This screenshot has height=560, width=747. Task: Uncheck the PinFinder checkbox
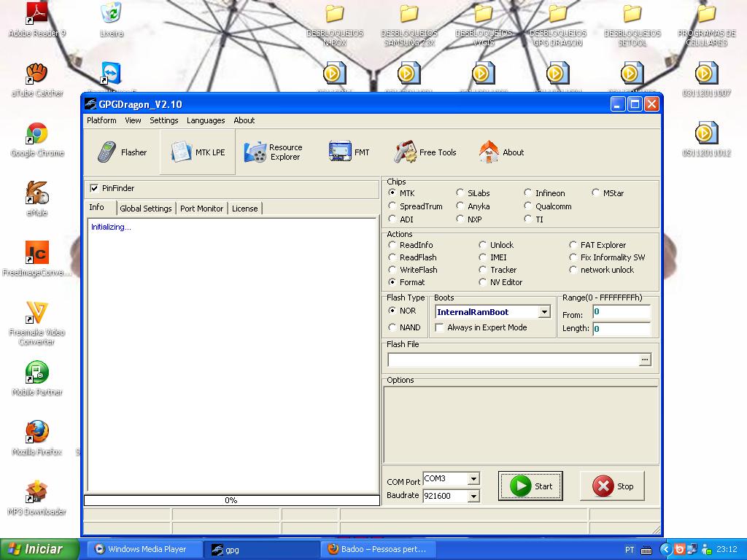click(x=94, y=188)
